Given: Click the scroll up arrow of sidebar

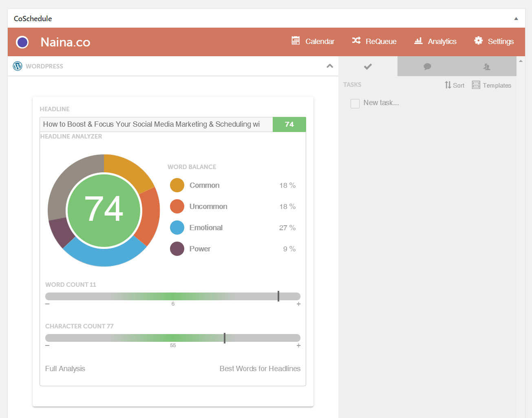Looking at the screenshot, I should pos(521,61).
